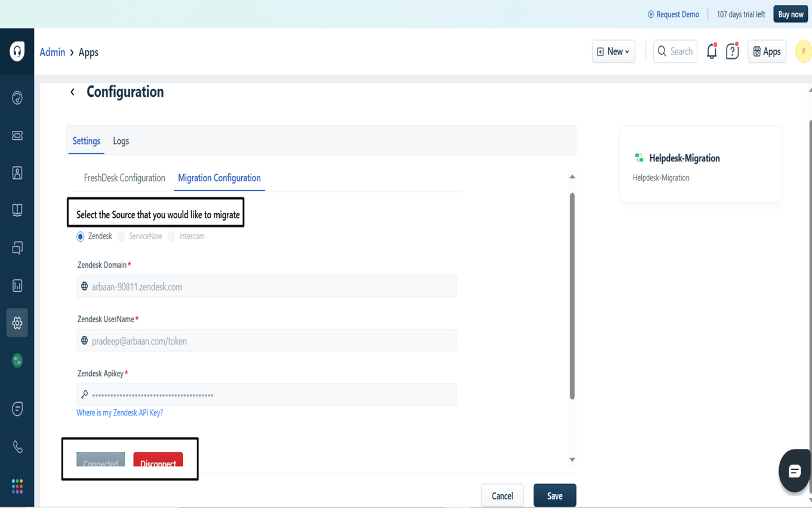
Task: Click the Admin breadcrumb link
Action: (53, 52)
